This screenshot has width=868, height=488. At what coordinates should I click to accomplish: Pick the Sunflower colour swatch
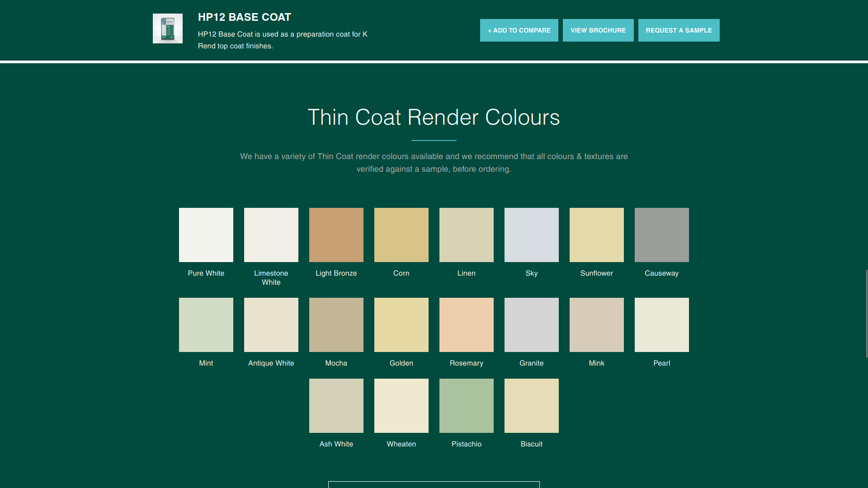point(597,235)
